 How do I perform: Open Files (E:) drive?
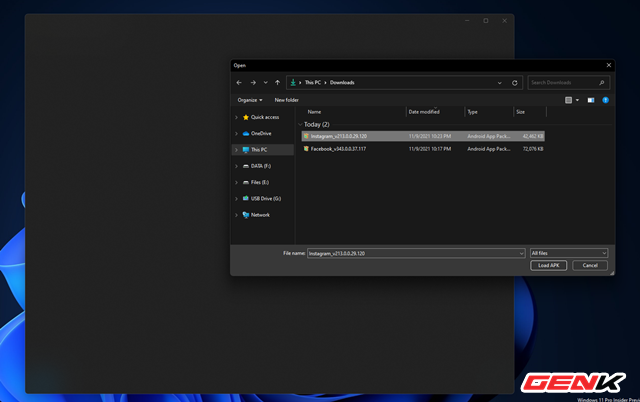click(260, 182)
